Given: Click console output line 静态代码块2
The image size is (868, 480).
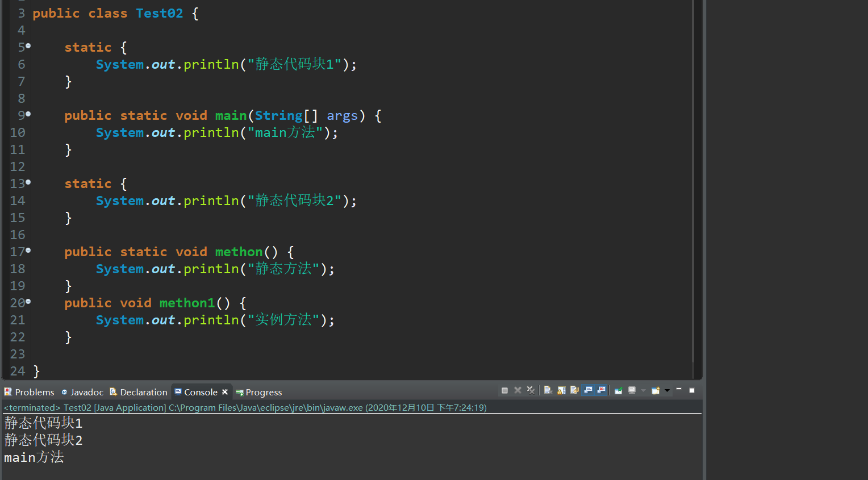Looking at the screenshot, I should point(44,440).
